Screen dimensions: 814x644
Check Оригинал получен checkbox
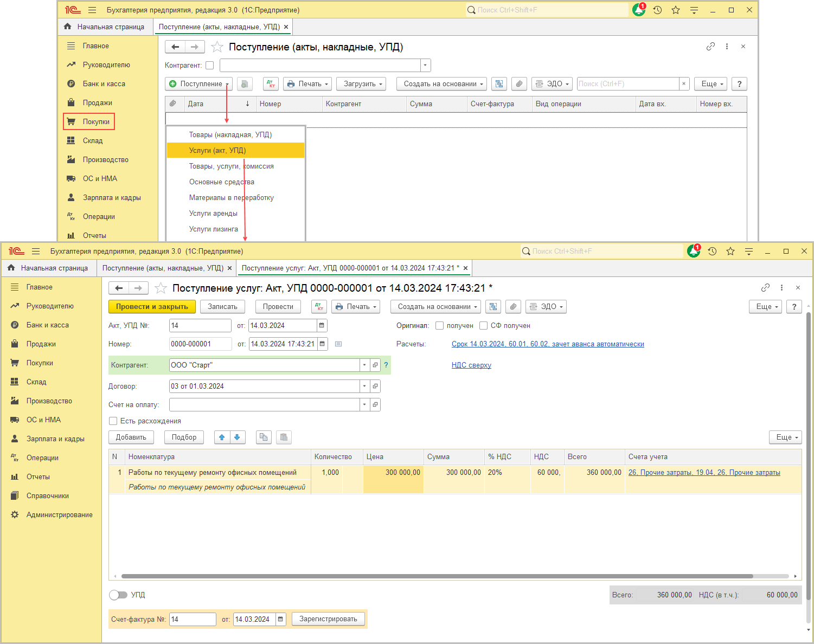click(440, 326)
